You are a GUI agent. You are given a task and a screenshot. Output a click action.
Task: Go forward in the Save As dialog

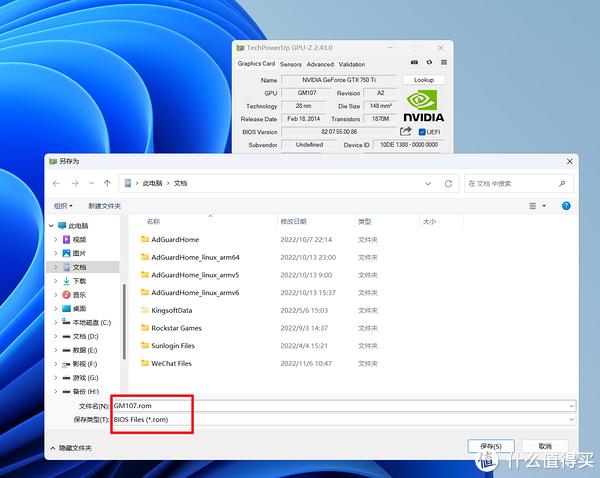pos(75,183)
